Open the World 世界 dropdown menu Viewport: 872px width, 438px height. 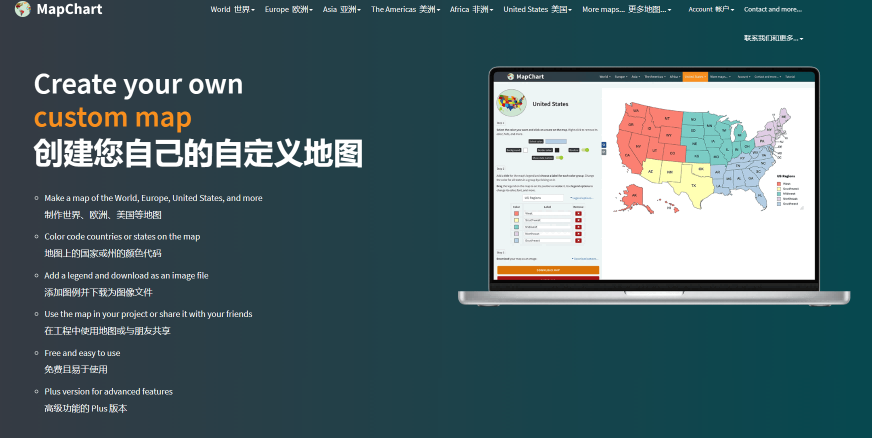(x=232, y=9)
